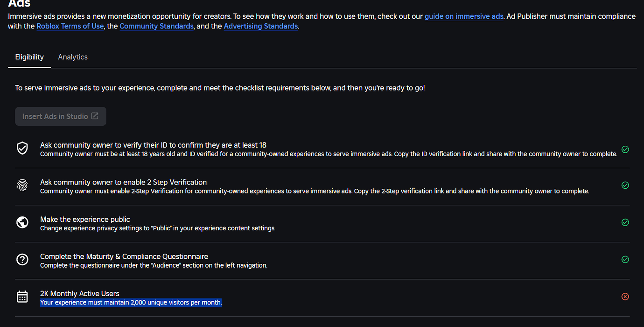Open the guide on immersive ads link
Image resolution: width=644 pixels, height=327 pixels.
pos(464,16)
